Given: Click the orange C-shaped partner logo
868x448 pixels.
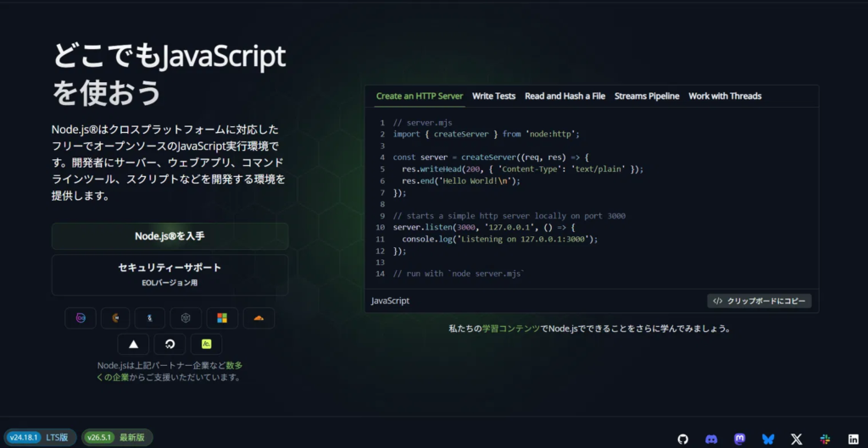Looking at the screenshot, I should pyautogui.click(x=115, y=318).
